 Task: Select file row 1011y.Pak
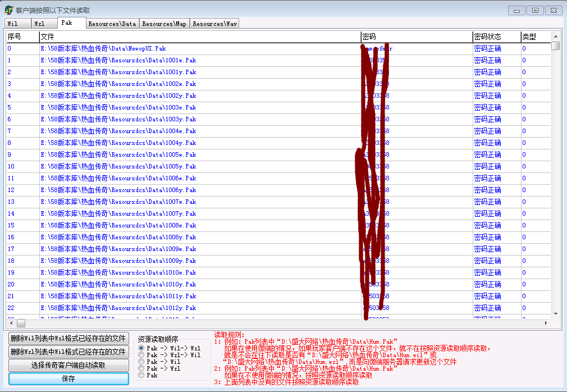(x=278, y=296)
